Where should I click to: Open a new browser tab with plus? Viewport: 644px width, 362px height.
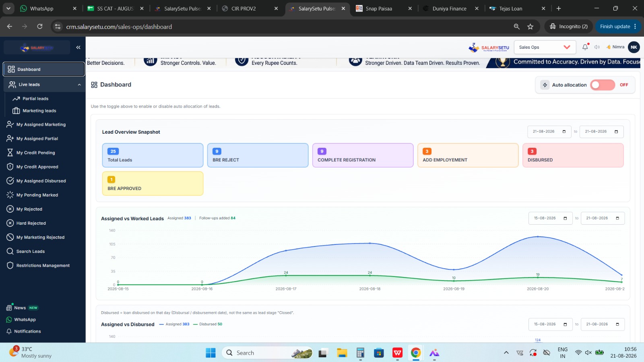coord(559,8)
